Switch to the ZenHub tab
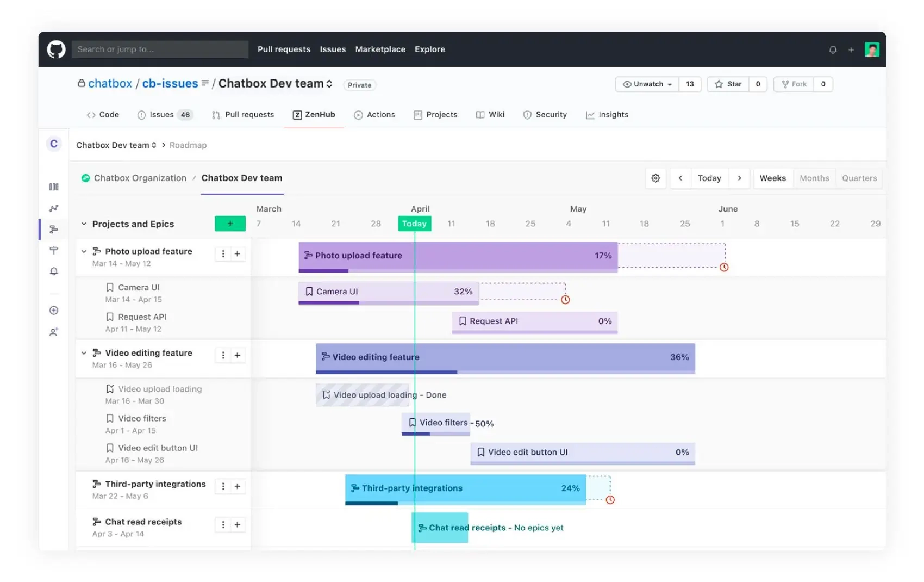 click(314, 114)
